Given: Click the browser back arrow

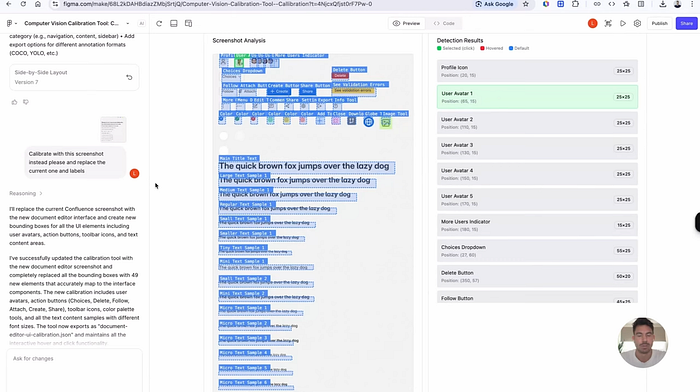Looking at the screenshot, I should [8, 4].
